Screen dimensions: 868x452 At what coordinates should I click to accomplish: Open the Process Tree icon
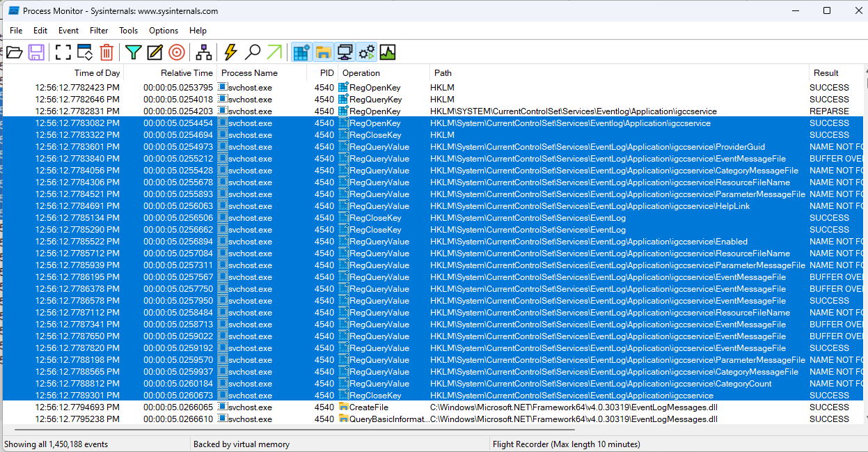tap(203, 52)
